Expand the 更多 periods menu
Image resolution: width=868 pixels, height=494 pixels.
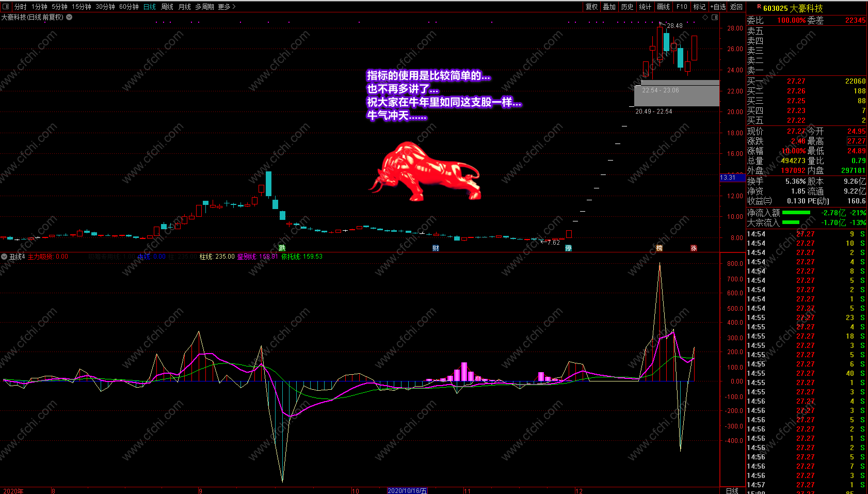click(227, 7)
